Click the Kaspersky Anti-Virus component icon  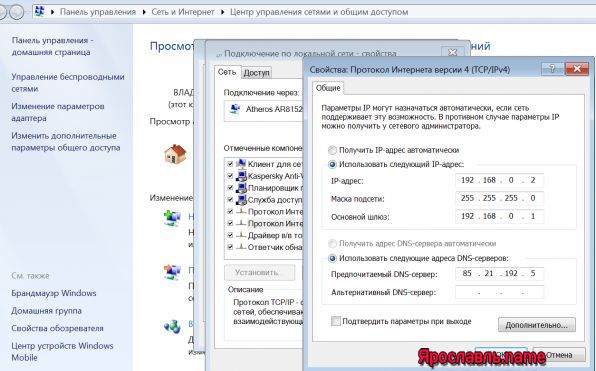241,176
